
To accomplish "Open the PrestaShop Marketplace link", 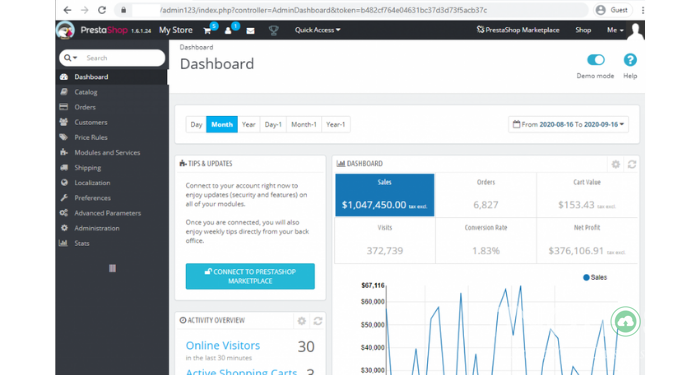I will (518, 30).
